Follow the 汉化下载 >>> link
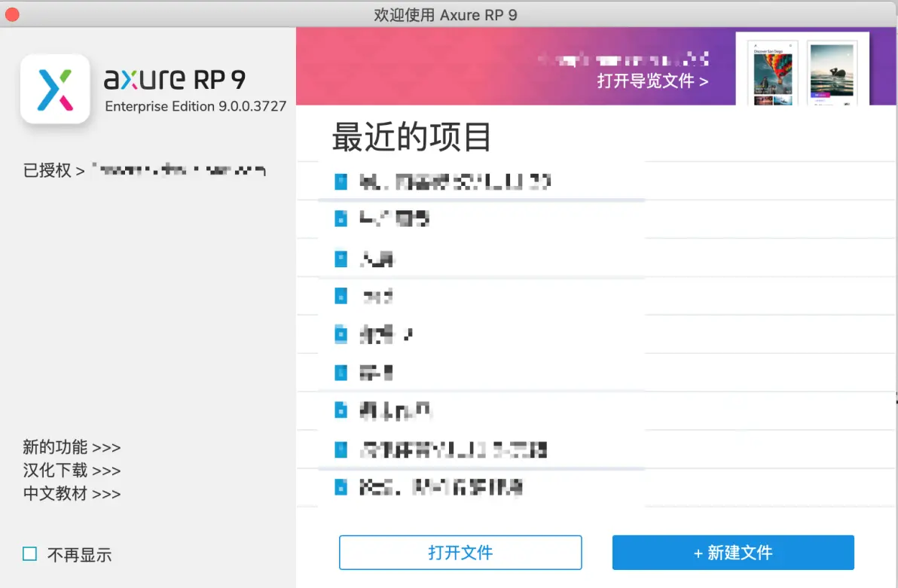Image resolution: width=898 pixels, height=588 pixels. [x=72, y=470]
